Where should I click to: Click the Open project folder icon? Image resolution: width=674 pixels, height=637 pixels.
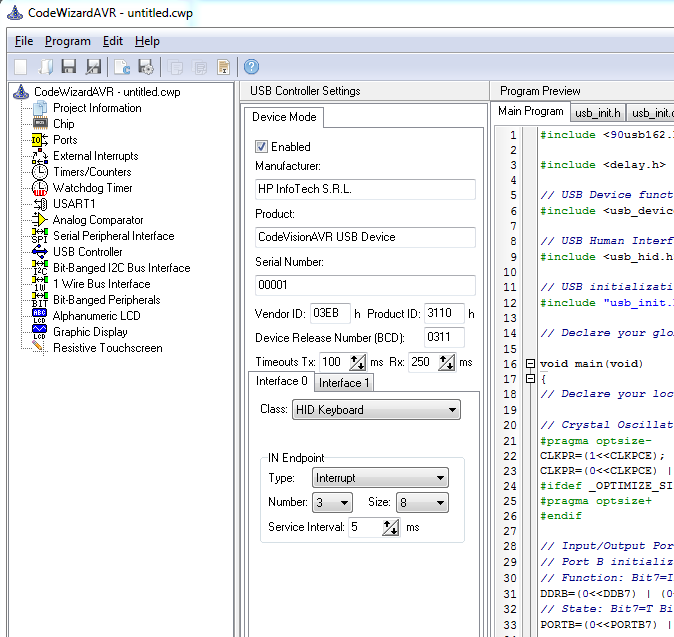[45, 67]
